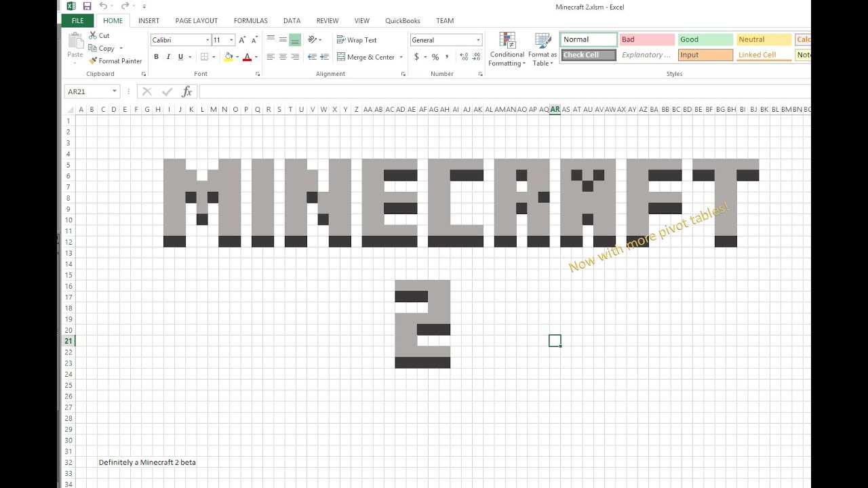Open the FILE tab
Screen dimensions: 868x488
[78, 20]
